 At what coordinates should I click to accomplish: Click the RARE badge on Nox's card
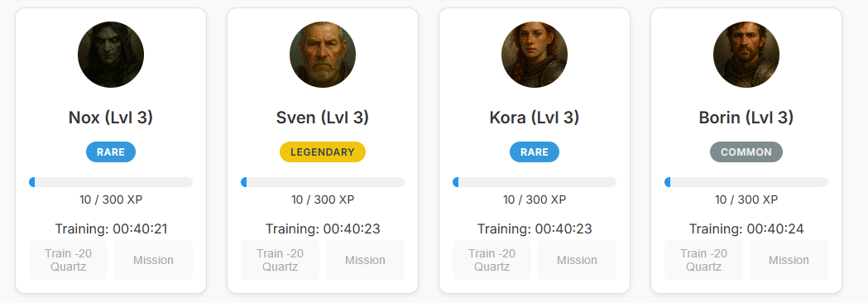pos(111,151)
